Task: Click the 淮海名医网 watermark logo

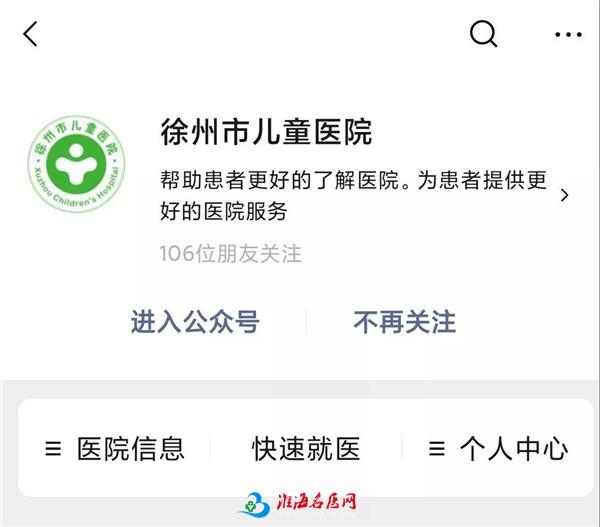Action: [298, 503]
